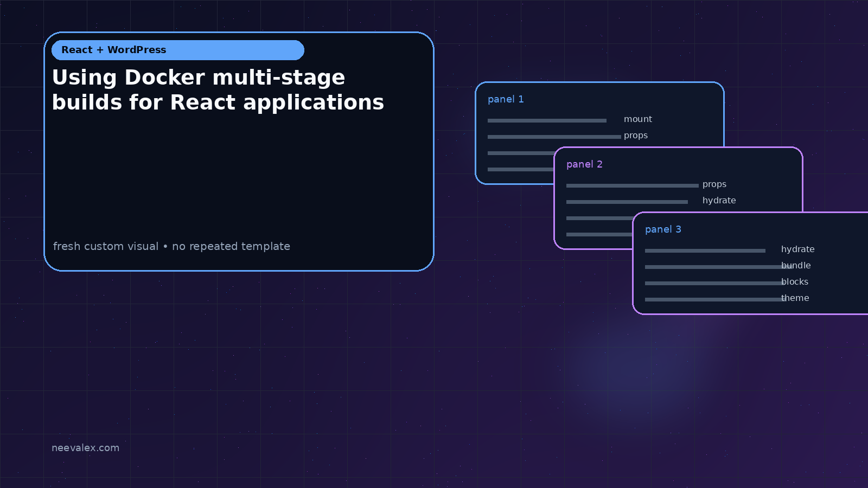Click the React + WordPress badge
The height and width of the screenshot is (488, 868).
178,50
